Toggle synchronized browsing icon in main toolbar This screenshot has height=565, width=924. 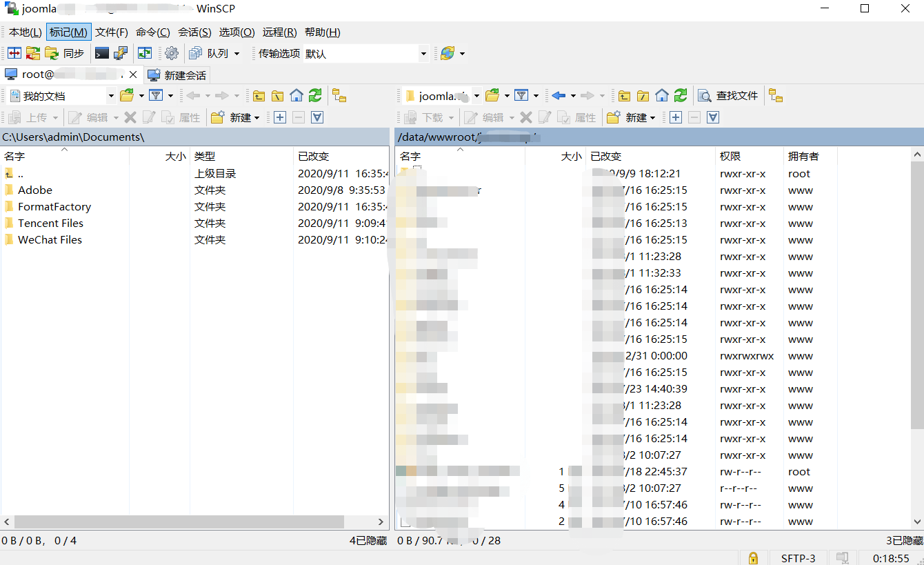click(x=145, y=53)
